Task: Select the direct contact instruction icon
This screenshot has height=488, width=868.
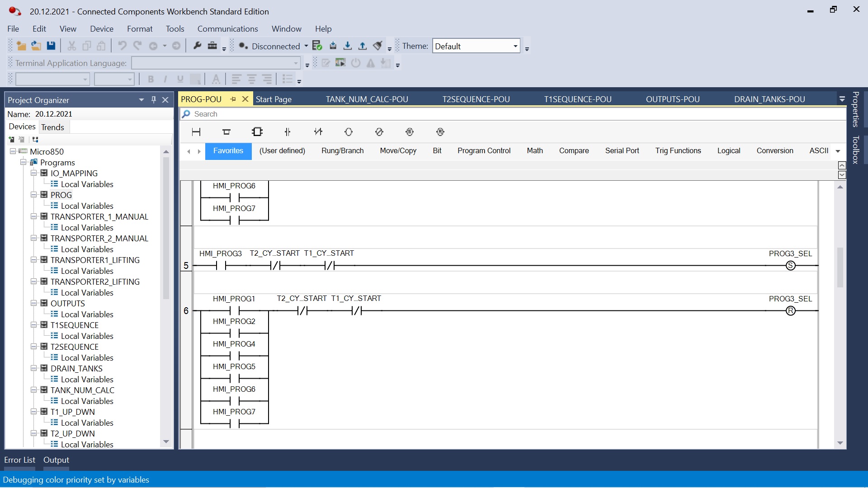Action: pos(288,132)
